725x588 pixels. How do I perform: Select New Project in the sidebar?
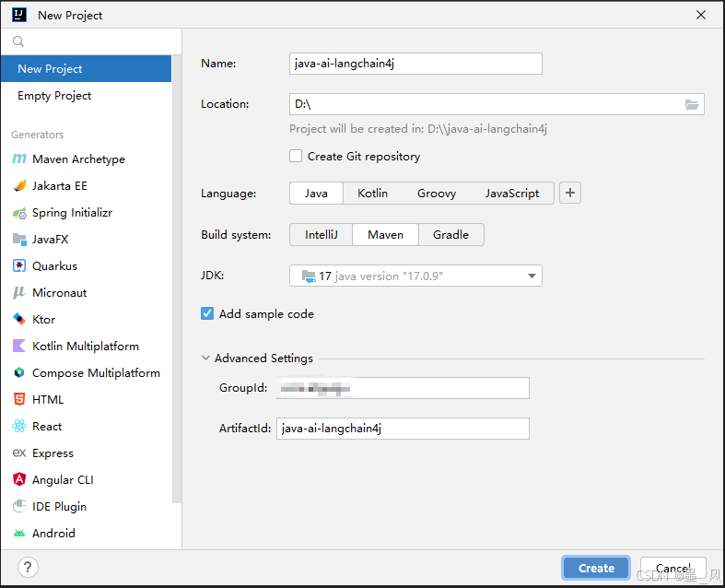[x=86, y=68]
